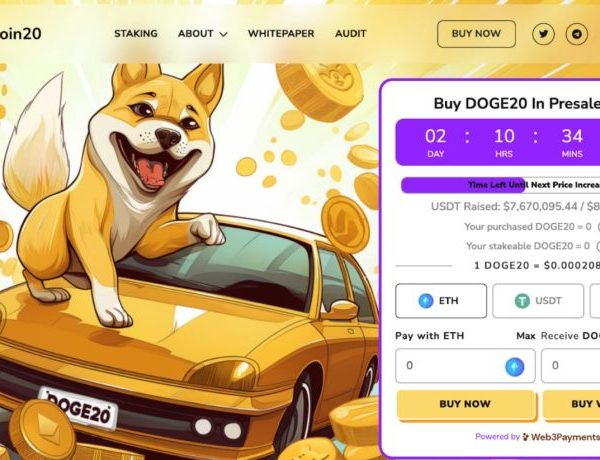Viewport: 600px width, 460px height.
Task: Open the STAKING page
Action: [x=136, y=34]
